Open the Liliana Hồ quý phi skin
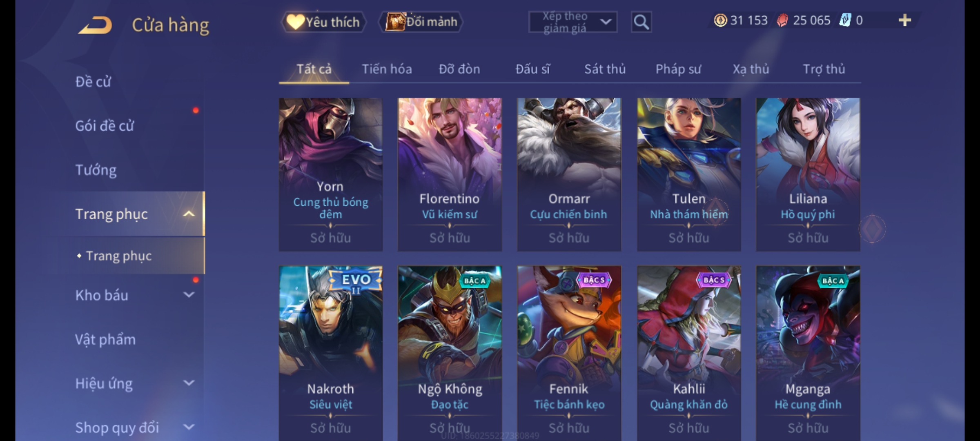The width and height of the screenshot is (980, 441). (808, 174)
